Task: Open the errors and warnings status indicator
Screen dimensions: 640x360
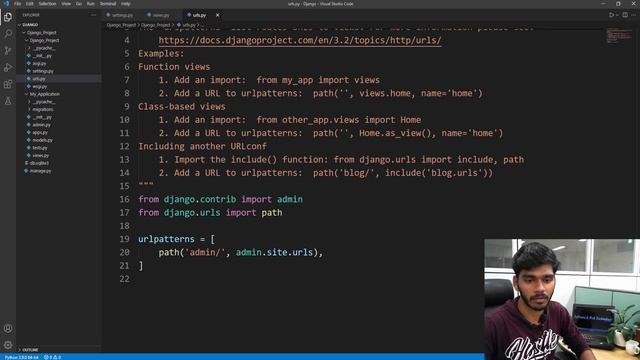Action: (52, 357)
